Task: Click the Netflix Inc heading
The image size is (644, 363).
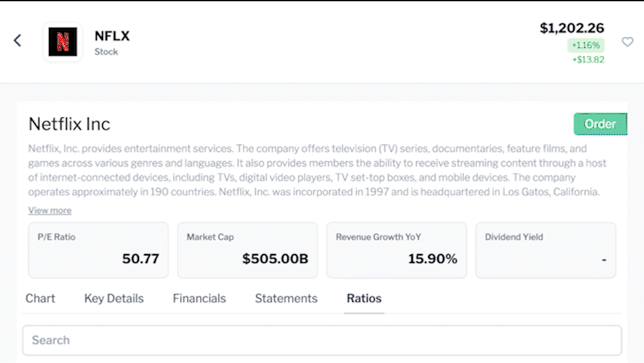Action: [70, 124]
